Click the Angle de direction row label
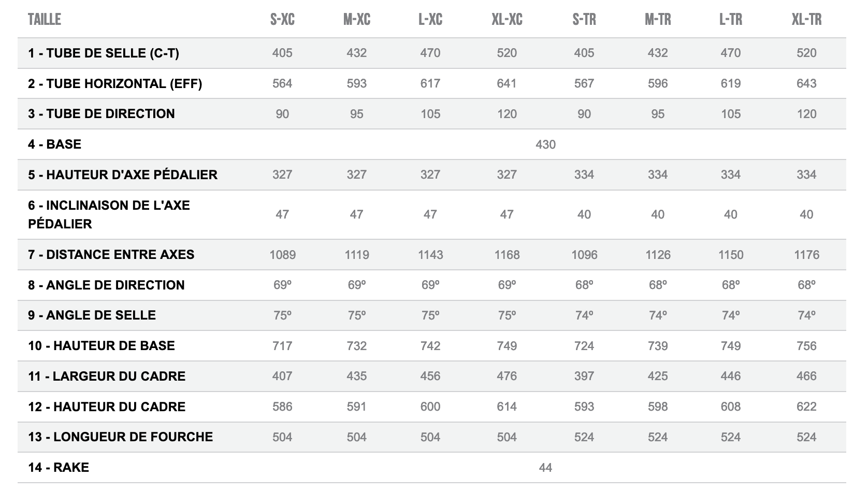Image resolution: width=868 pixels, height=492 pixels. click(x=106, y=285)
